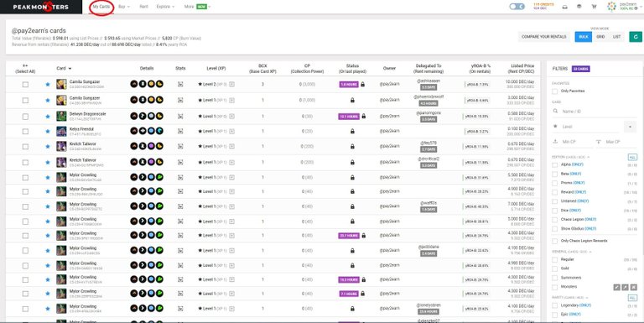Enable Only Chaos Legion Rewards filter

coord(555,241)
